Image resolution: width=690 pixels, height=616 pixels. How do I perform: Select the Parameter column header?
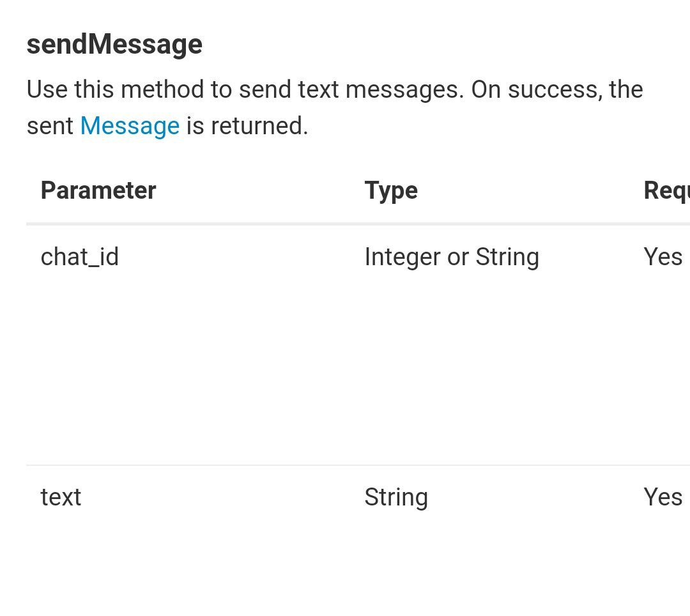point(98,190)
